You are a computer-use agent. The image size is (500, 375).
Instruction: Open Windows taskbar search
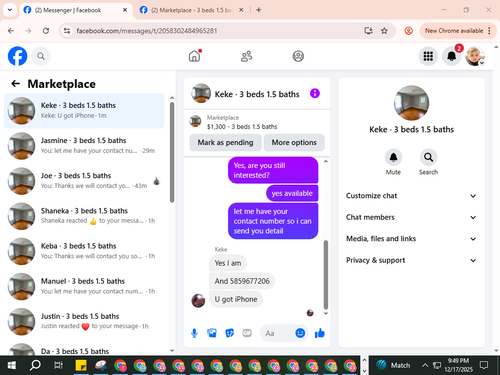35,365
